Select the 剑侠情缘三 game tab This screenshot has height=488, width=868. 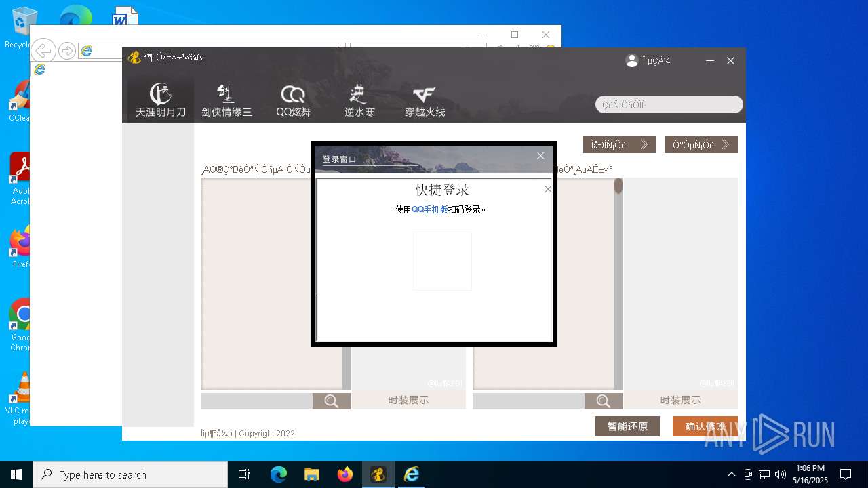coord(226,100)
